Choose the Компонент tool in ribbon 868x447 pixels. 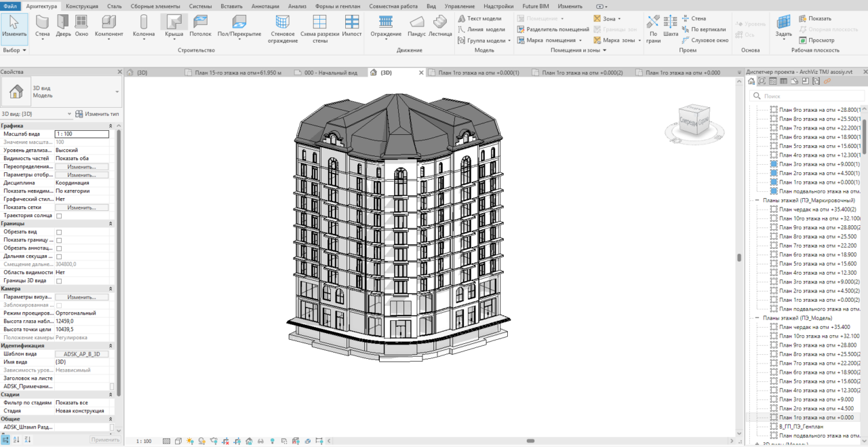[109, 28]
